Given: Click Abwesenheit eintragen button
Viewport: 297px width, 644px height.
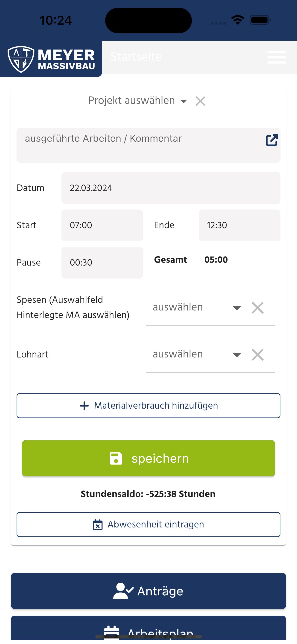Looking at the screenshot, I should pyautogui.click(x=148, y=524).
